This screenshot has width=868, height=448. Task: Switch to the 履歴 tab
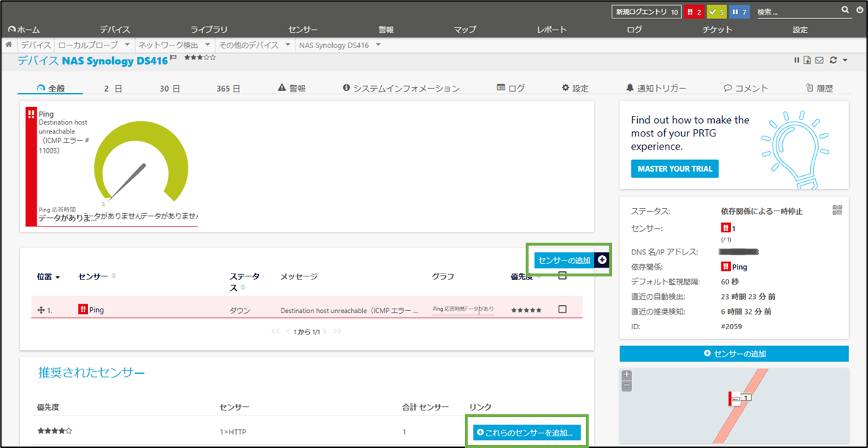820,88
